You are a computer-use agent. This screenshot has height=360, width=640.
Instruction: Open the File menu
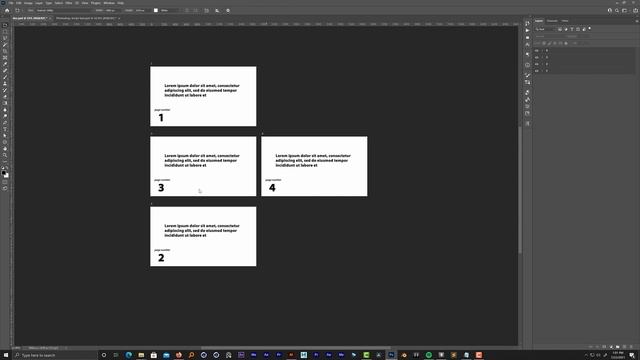pyautogui.click(x=11, y=3)
